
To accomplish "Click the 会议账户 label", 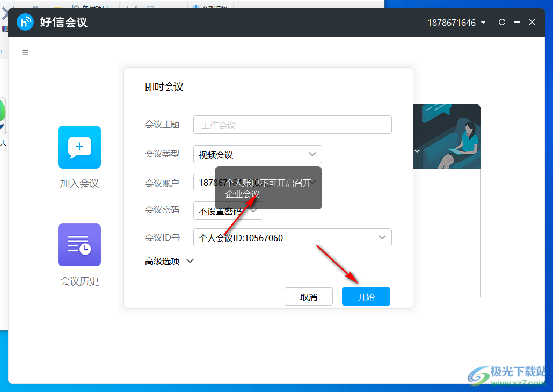I will click(162, 183).
